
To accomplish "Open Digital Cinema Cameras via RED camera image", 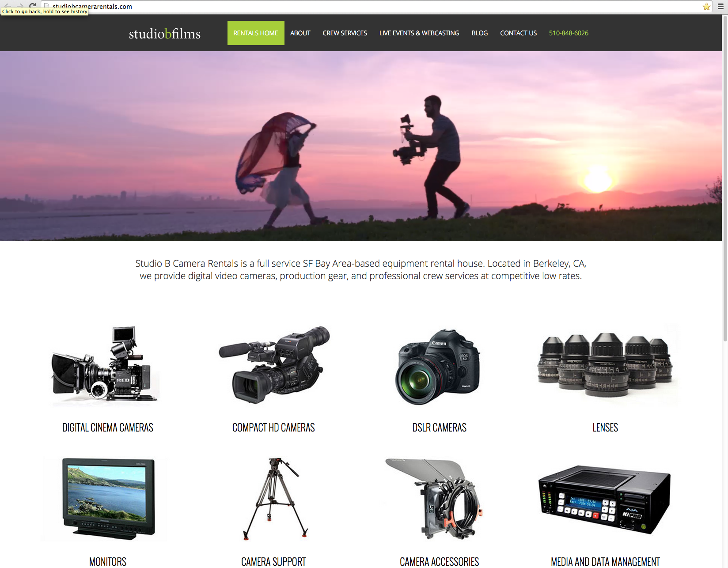I will pyautogui.click(x=105, y=365).
